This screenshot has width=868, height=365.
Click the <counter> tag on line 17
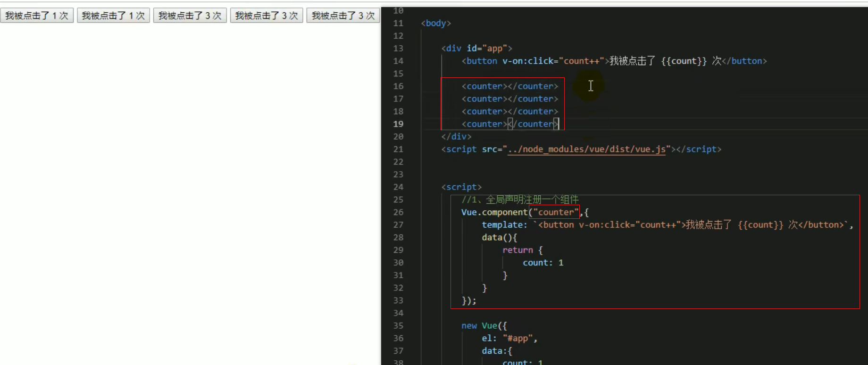(x=510, y=99)
